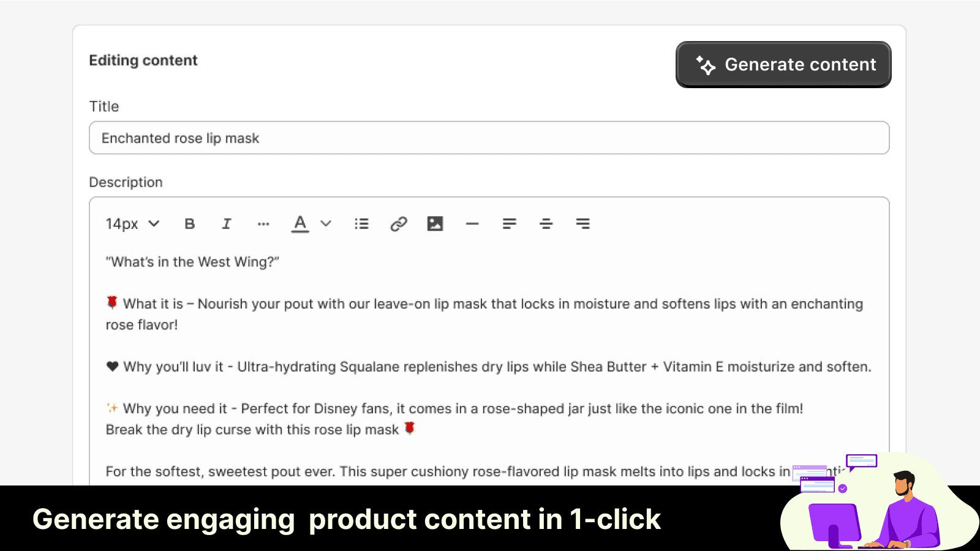This screenshot has height=551, width=980.
Task: Insert a bulleted list
Action: (362, 224)
